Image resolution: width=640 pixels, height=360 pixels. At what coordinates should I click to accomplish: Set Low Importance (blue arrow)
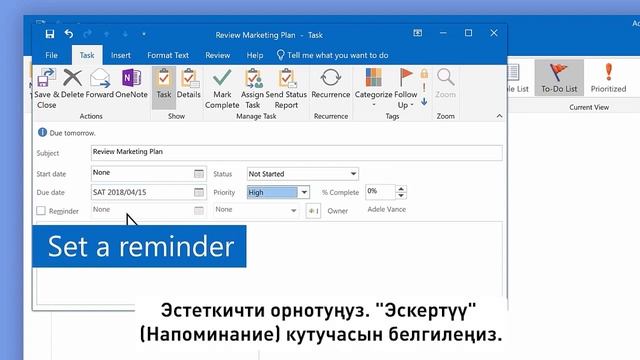424,101
